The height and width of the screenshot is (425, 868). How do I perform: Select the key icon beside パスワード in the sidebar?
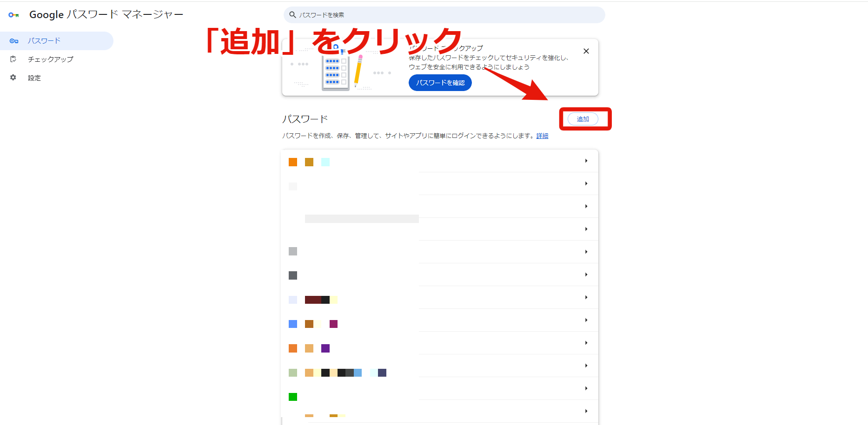pos(14,41)
